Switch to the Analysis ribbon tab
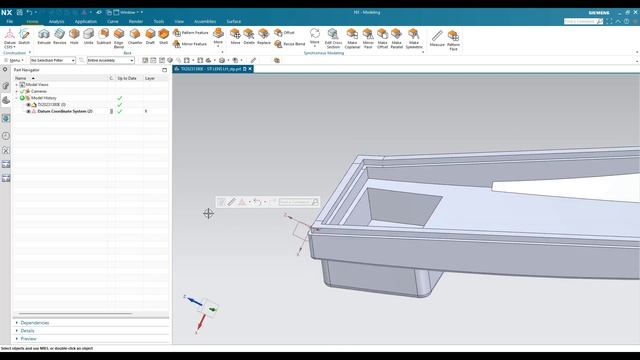This screenshot has height=360, width=640. coord(56,22)
